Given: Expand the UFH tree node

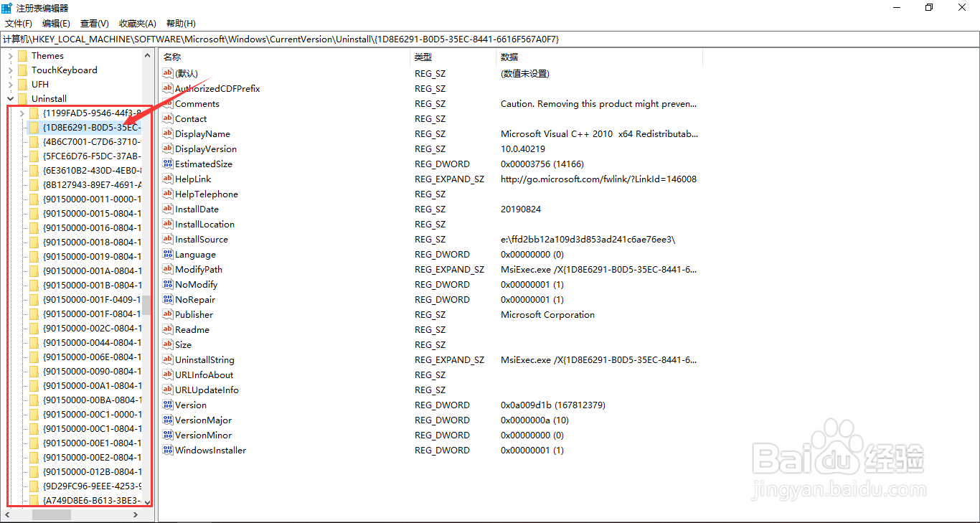Looking at the screenshot, I should (10, 84).
